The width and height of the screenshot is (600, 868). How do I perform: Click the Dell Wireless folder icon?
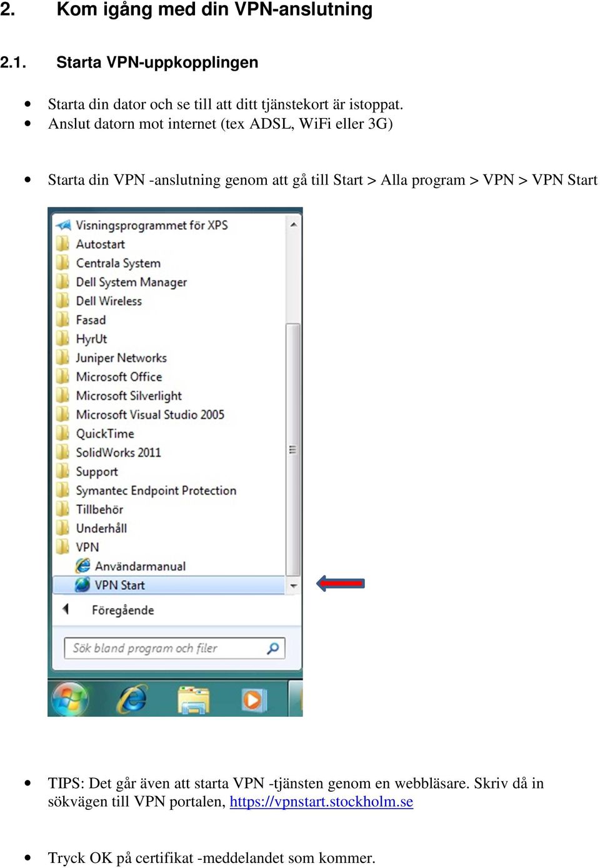(x=62, y=301)
